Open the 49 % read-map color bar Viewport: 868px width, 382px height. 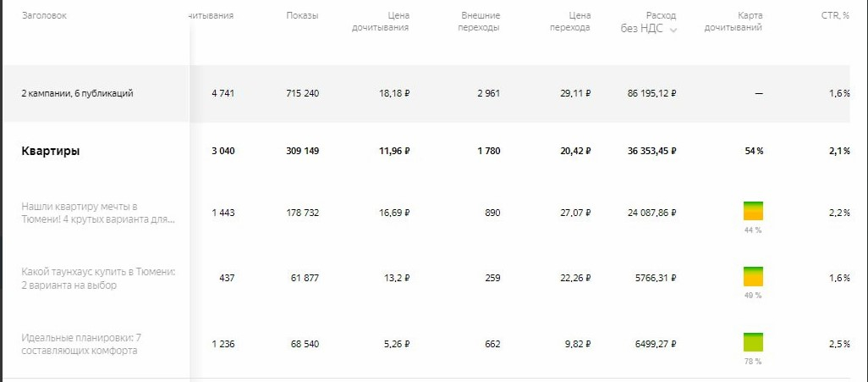tap(753, 277)
